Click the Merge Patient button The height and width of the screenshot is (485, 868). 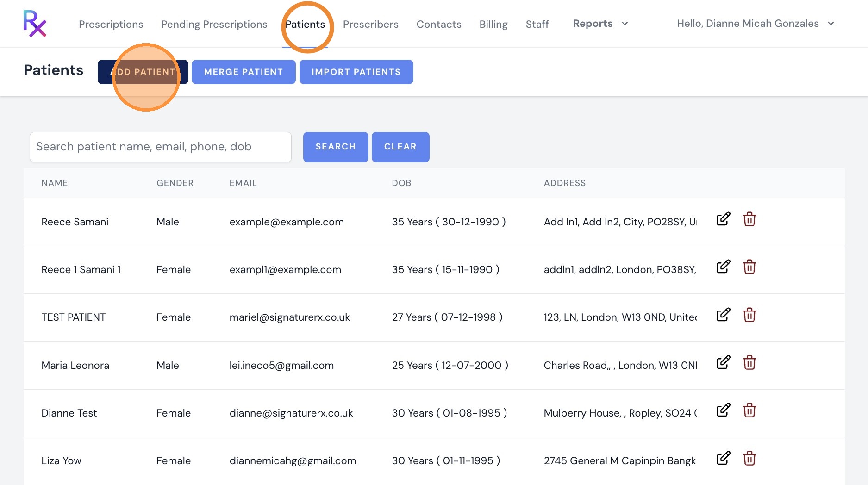pyautogui.click(x=244, y=72)
